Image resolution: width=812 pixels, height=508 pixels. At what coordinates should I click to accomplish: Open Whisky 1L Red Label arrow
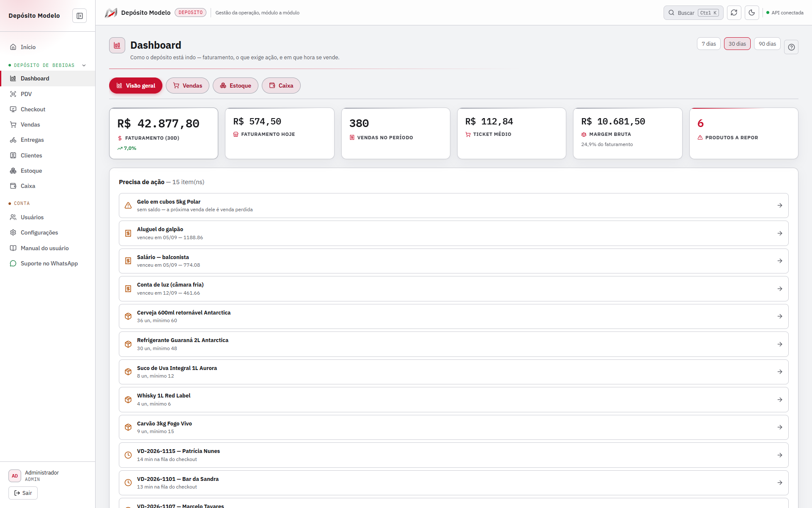(x=780, y=400)
